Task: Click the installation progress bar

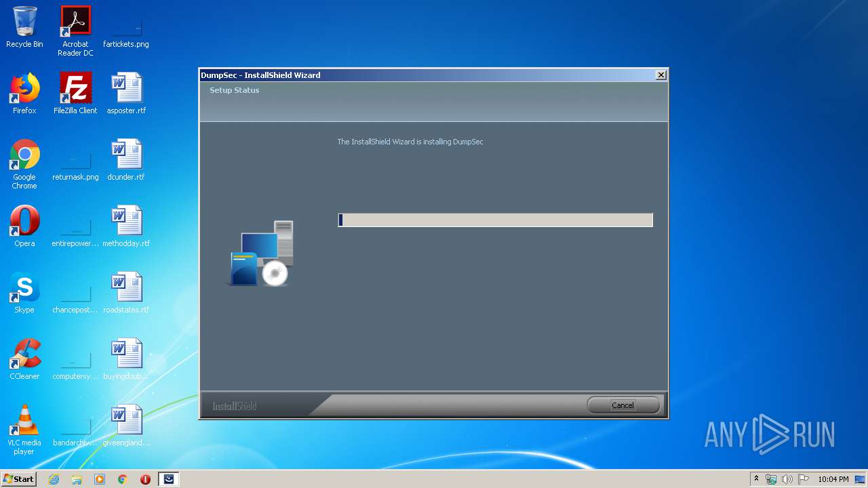Action: pos(495,220)
